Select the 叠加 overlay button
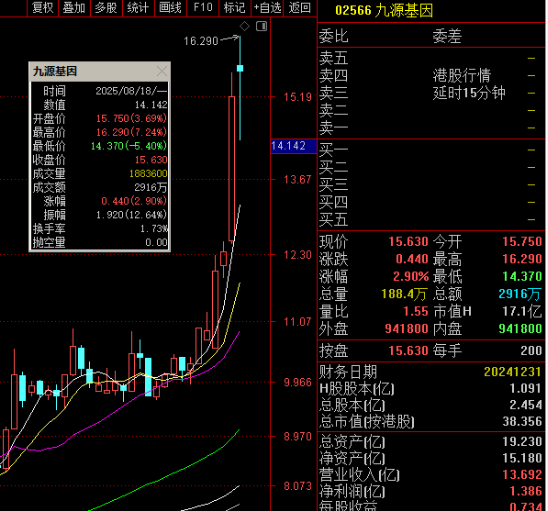 tap(74, 7)
